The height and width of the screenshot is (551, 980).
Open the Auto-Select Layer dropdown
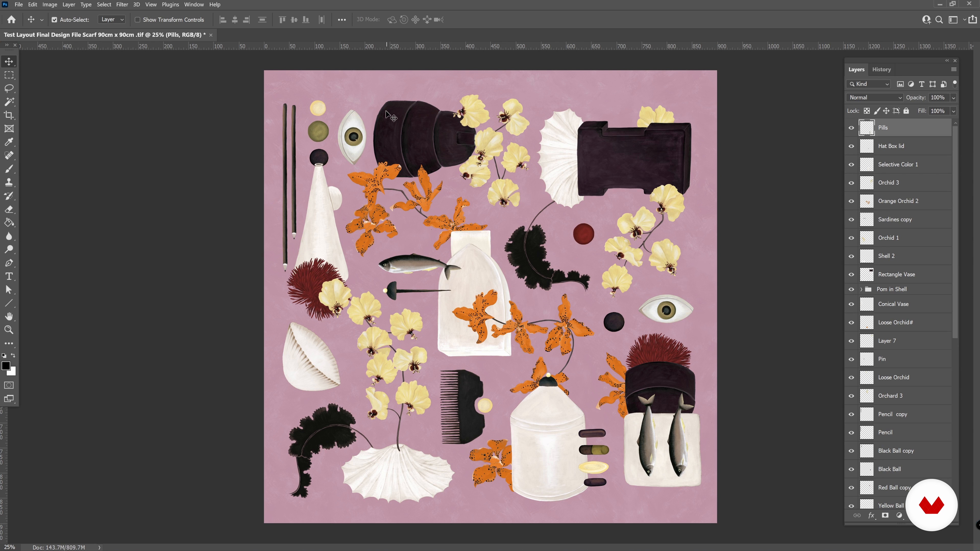tap(112, 19)
